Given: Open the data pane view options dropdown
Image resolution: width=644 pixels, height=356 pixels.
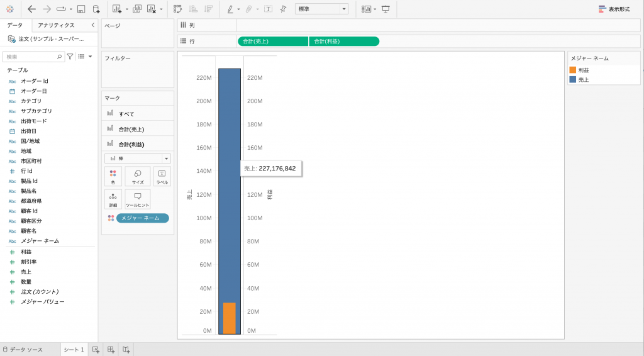Looking at the screenshot, I should tap(91, 57).
